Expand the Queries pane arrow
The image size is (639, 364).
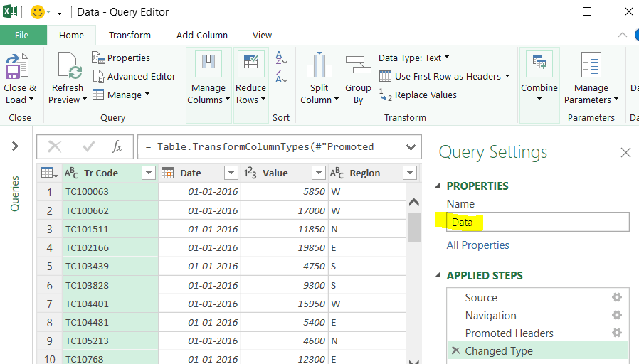(15, 146)
